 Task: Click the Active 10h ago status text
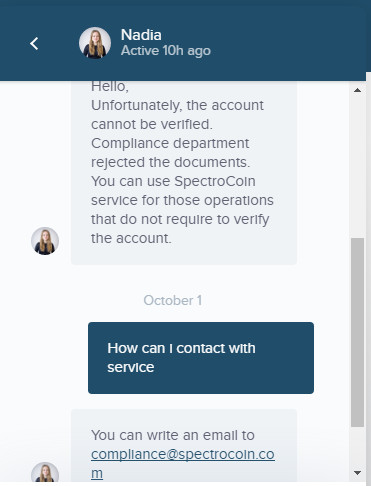tap(166, 51)
